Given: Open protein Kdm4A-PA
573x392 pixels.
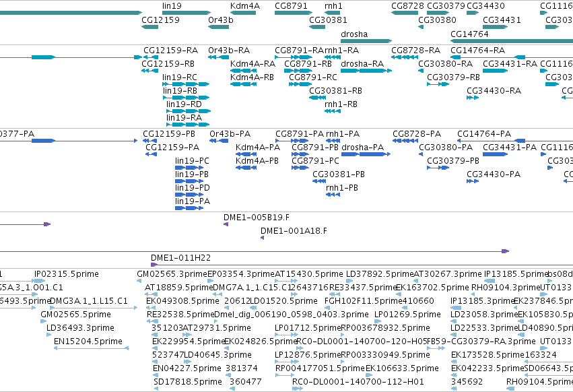Looking at the screenshot, I should [258, 148].
